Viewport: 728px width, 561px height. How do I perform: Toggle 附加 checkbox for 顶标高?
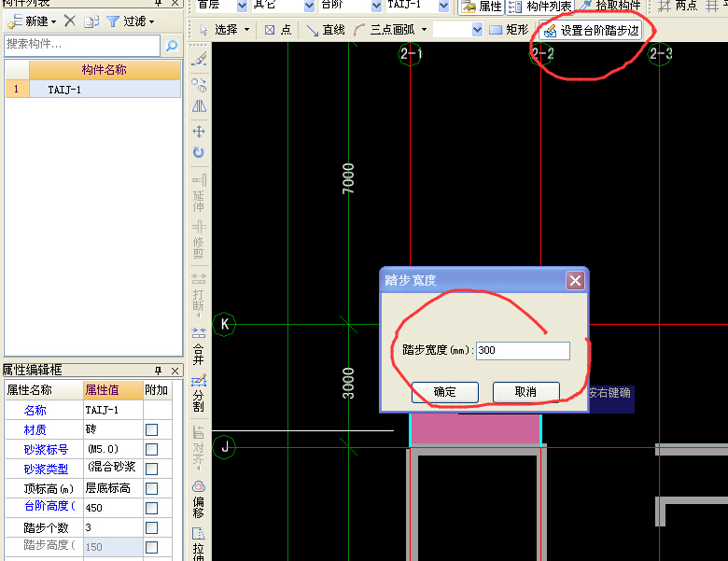coord(151,488)
